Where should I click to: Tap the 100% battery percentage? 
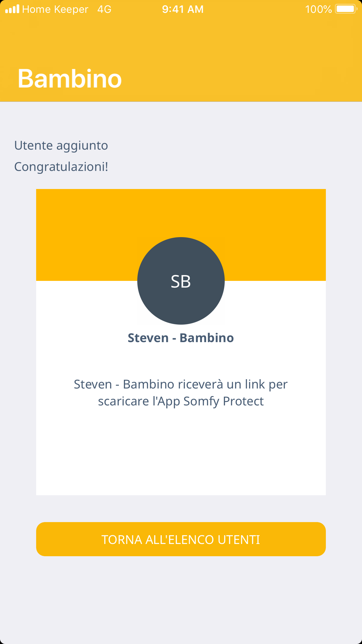click(318, 9)
